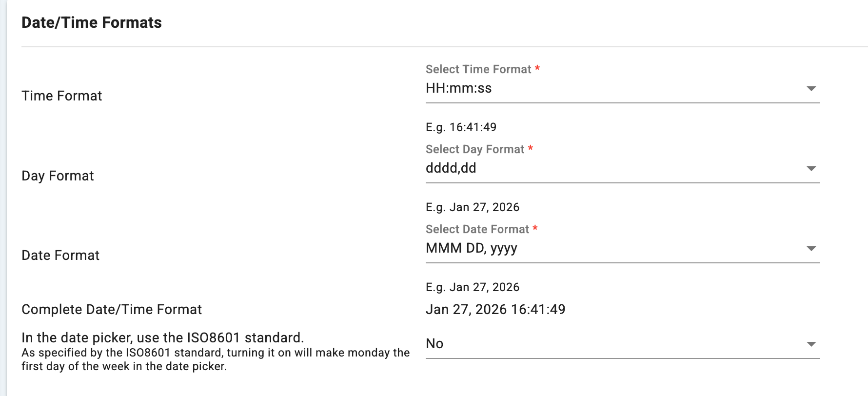Viewport: 868px width, 396px height.
Task: Click the Time Format dropdown arrow
Action: (x=811, y=89)
